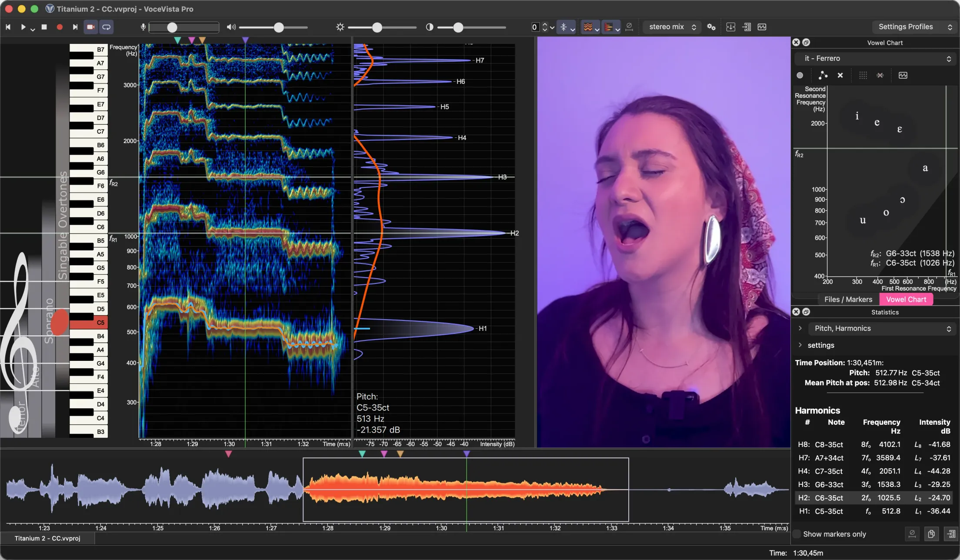Image resolution: width=960 pixels, height=560 pixels.
Task: Start recording with the red record button
Action: point(60,27)
